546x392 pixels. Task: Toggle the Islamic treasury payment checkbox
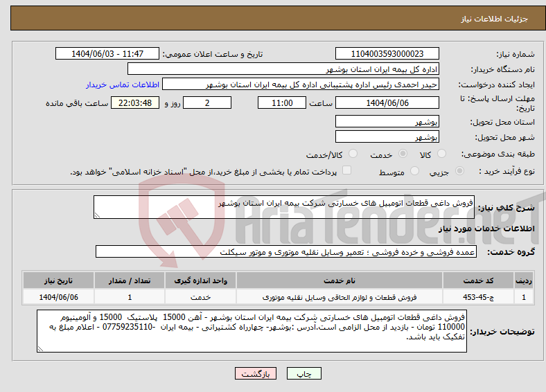346,170
